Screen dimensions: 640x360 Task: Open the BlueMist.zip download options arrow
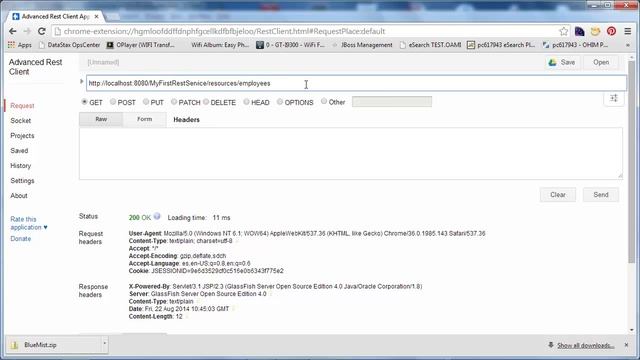coord(104,345)
